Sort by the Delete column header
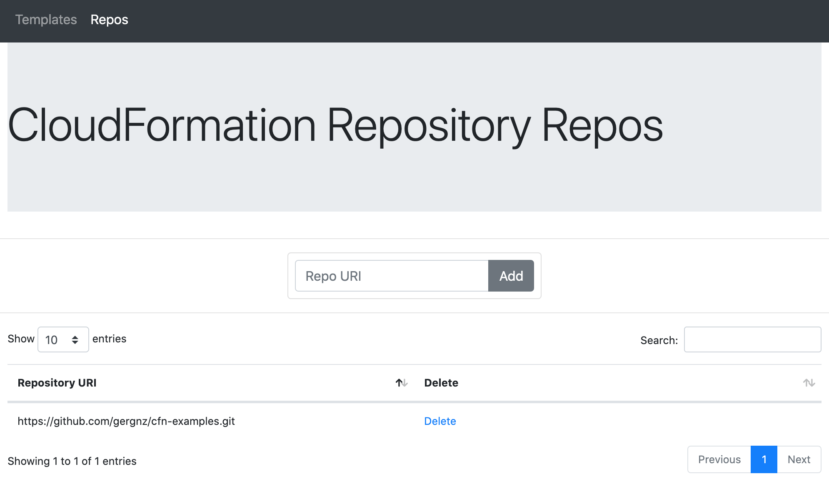This screenshot has width=829, height=504. click(441, 383)
